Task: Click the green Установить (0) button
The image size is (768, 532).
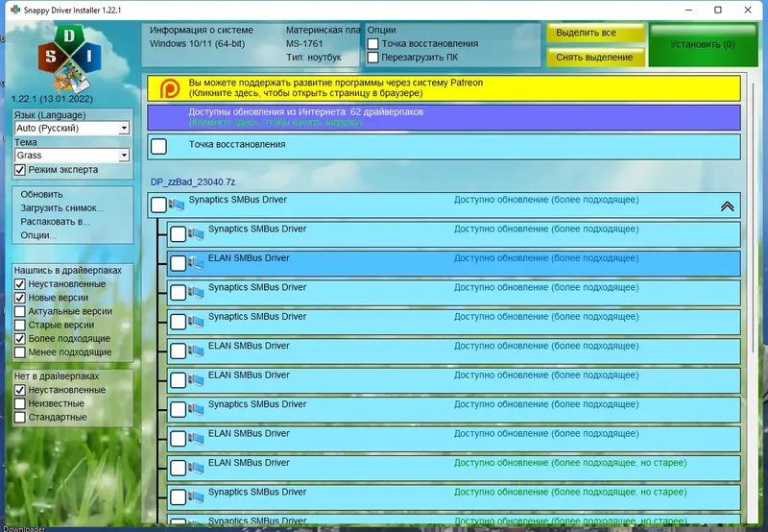Action: 703,44
